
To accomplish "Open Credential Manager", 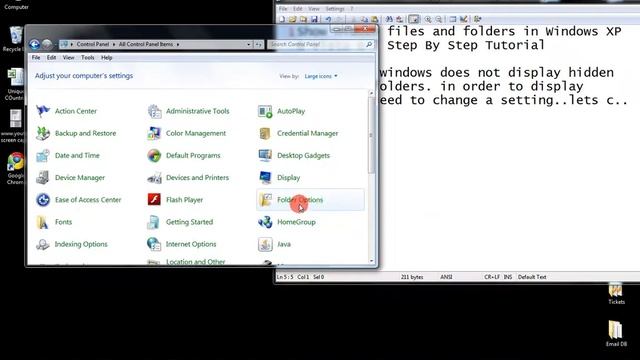I will (298, 133).
